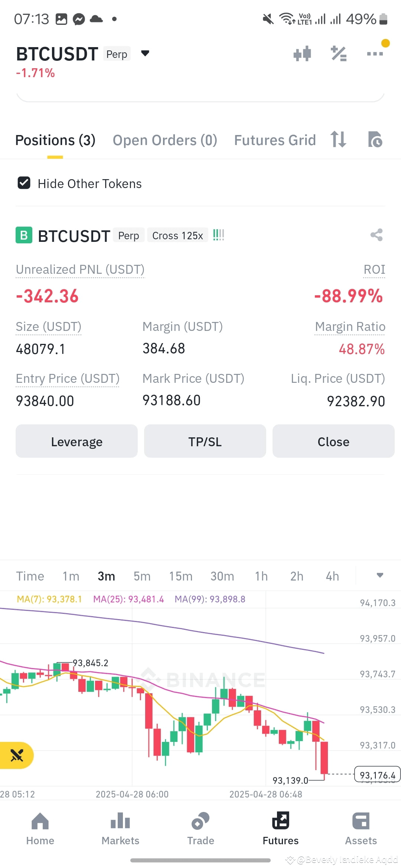Tap the Leverage button
This screenshot has height=868, width=401.
click(x=76, y=441)
